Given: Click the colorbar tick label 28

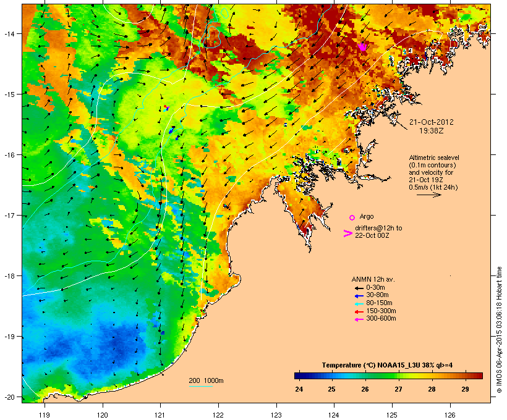Looking at the screenshot, I should click(x=432, y=389).
